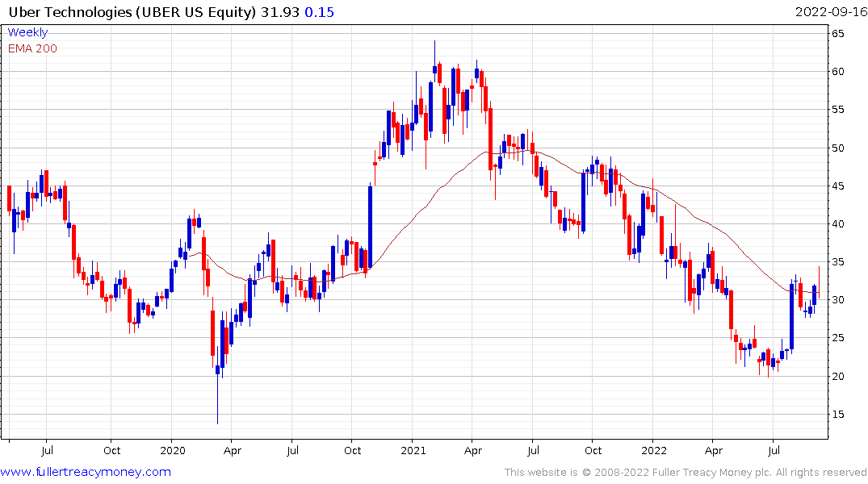Click the 60 price axis label
868x484 pixels.
pos(837,71)
